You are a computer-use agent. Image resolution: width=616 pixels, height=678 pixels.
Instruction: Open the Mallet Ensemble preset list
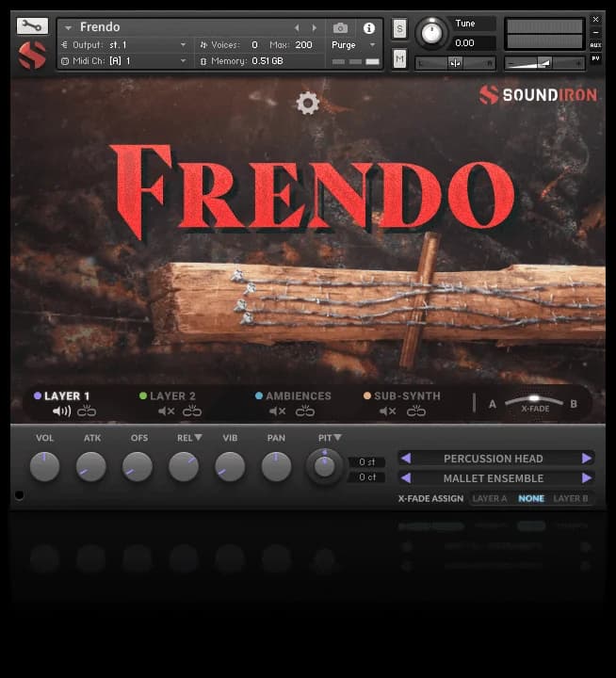(x=494, y=478)
